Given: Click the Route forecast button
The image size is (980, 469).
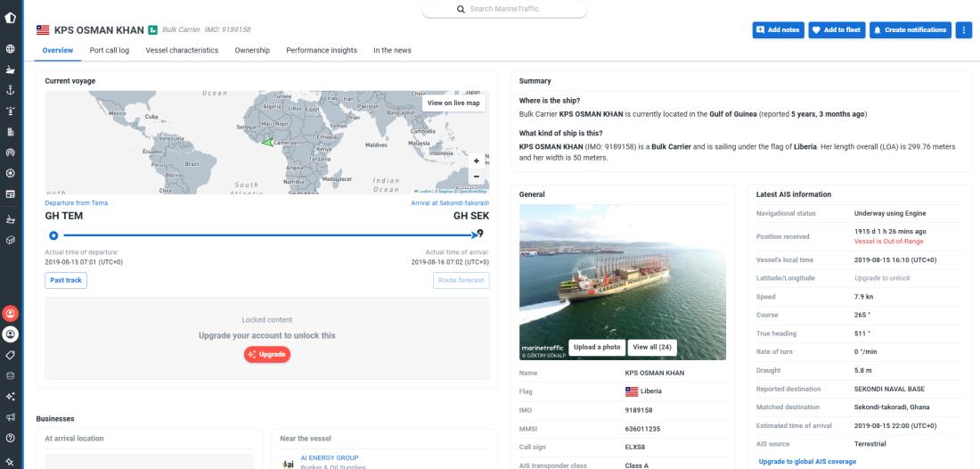Looking at the screenshot, I should (461, 280).
